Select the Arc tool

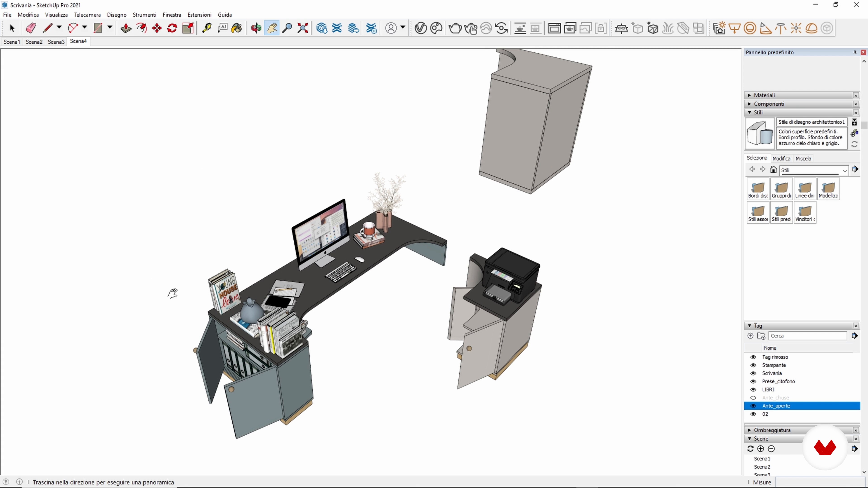point(72,28)
